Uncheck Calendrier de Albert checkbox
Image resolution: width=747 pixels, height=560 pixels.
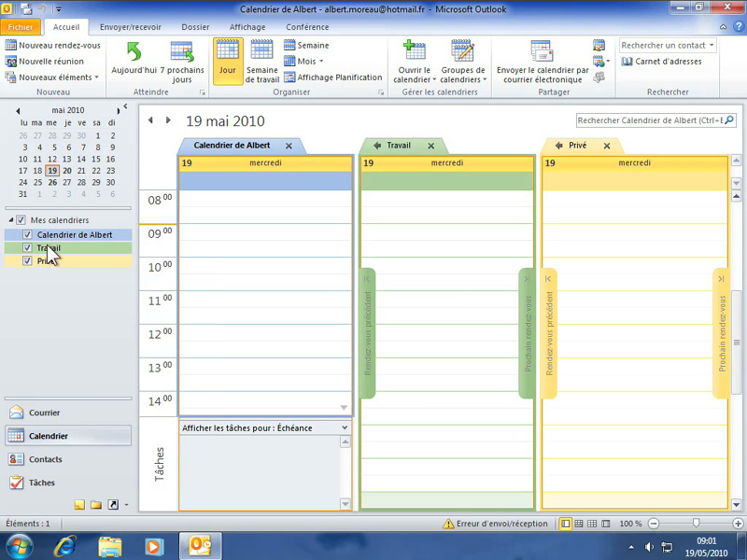27,235
